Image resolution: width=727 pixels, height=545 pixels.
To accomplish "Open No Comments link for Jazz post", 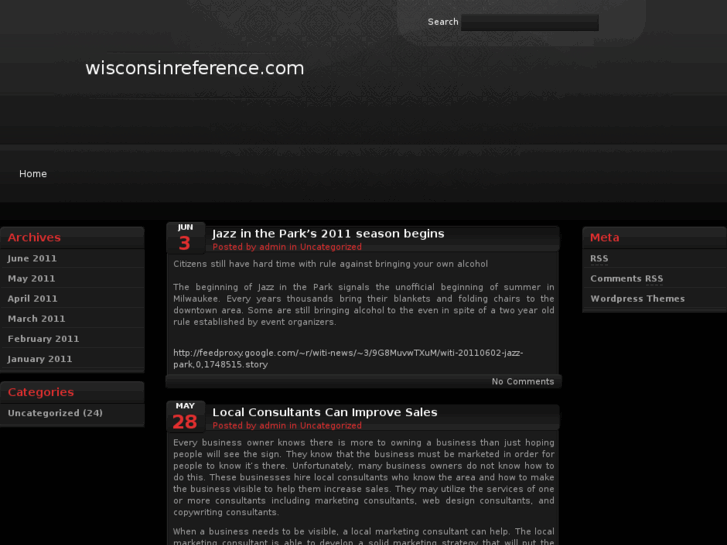I will pos(523,382).
